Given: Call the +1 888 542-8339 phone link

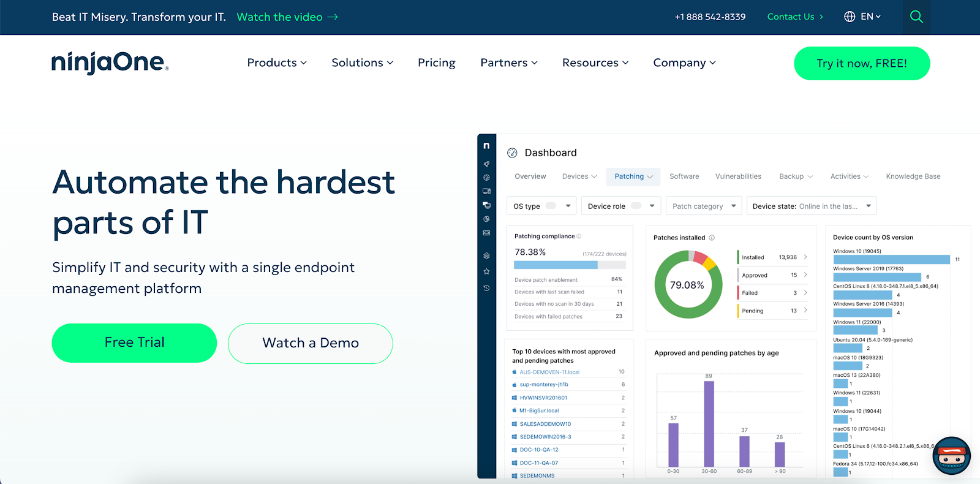Looking at the screenshot, I should pos(710,17).
